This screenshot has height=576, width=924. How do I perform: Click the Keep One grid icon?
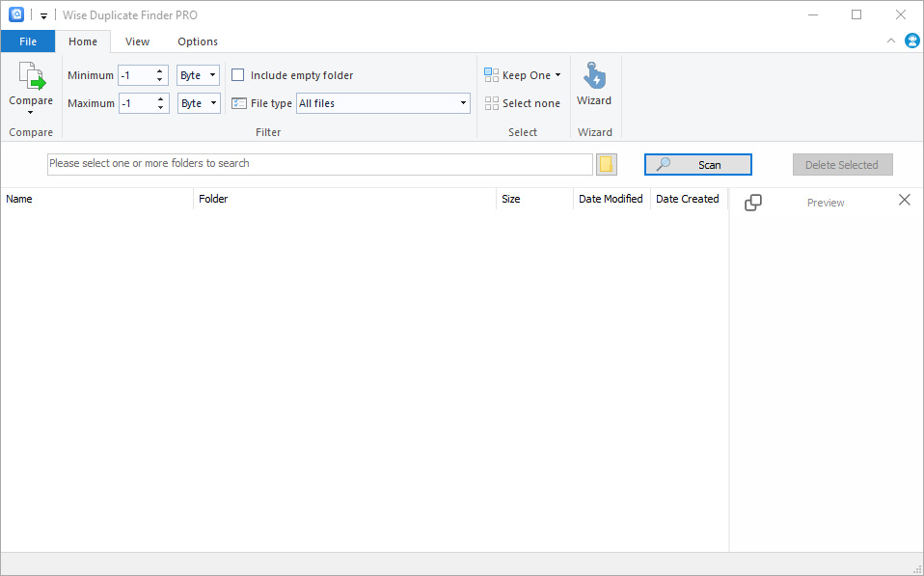pyautogui.click(x=492, y=75)
